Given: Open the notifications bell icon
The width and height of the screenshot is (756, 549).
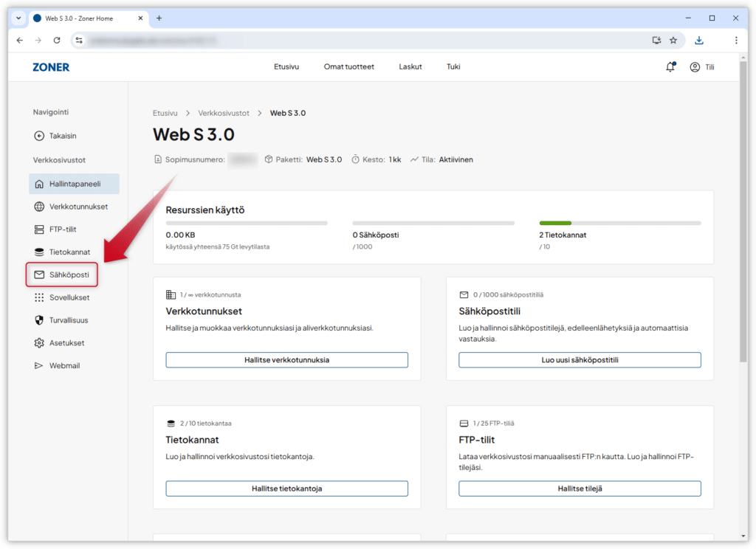Looking at the screenshot, I should tap(670, 67).
